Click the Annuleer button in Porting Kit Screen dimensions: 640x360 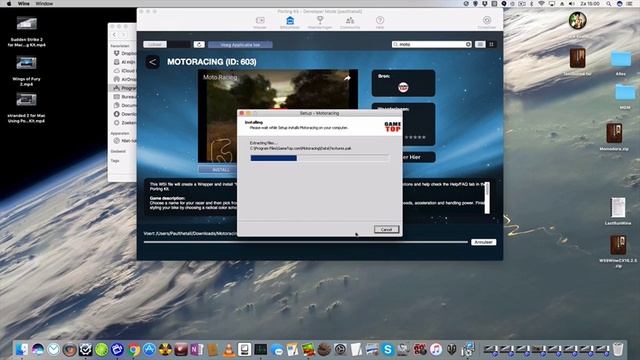(484, 242)
